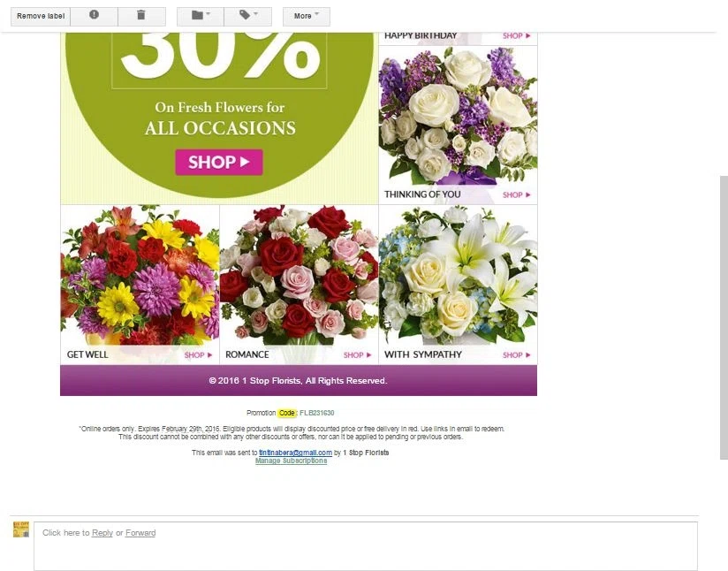Click the pink SHOP button in green circle

pyautogui.click(x=219, y=162)
